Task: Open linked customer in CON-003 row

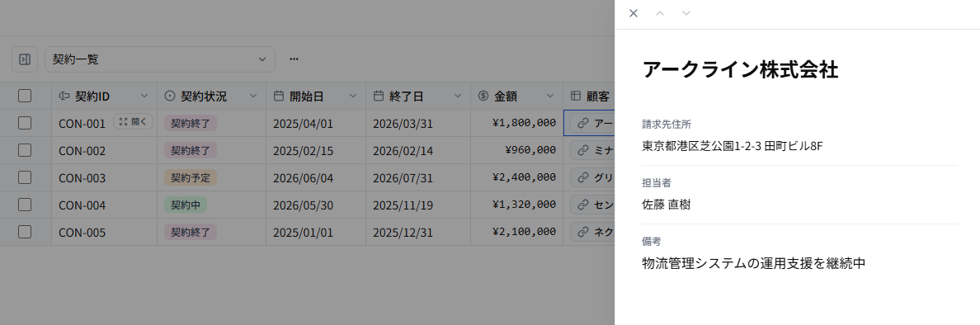Action: tap(592, 177)
